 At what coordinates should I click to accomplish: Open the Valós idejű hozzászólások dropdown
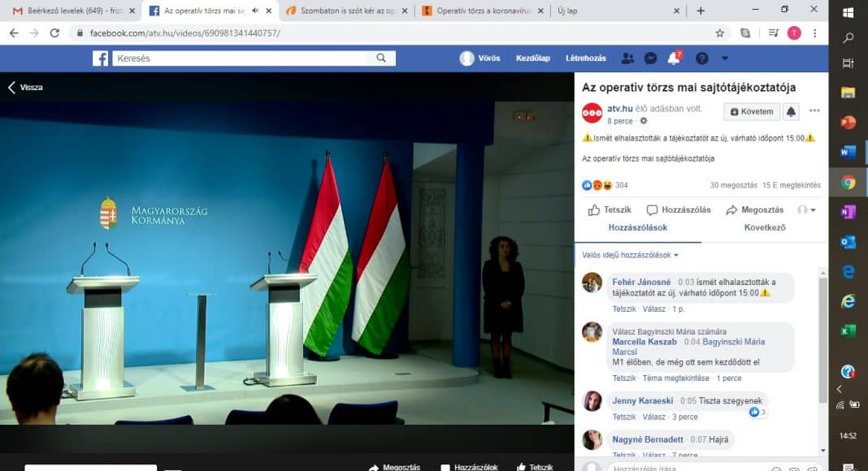pyautogui.click(x=630, y=255)
